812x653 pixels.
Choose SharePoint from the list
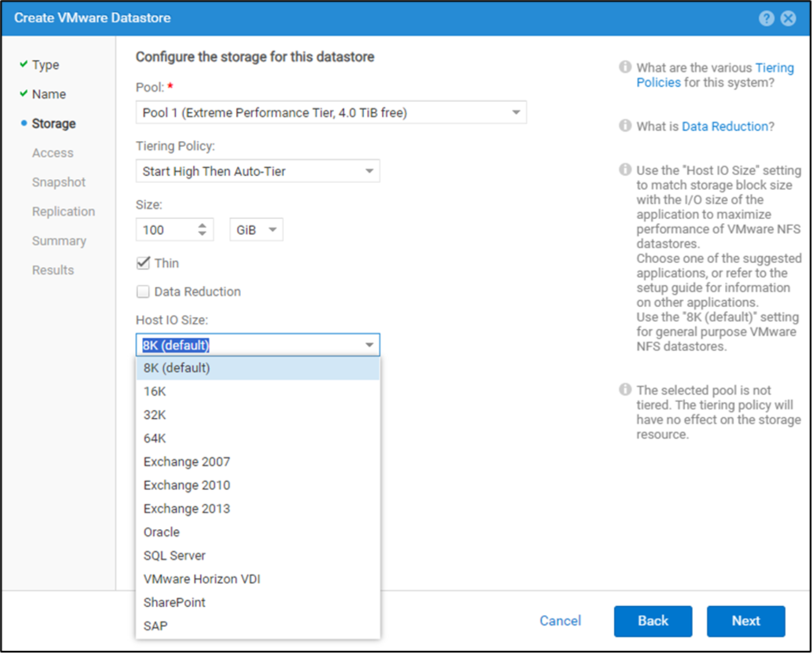click(258, 602)
